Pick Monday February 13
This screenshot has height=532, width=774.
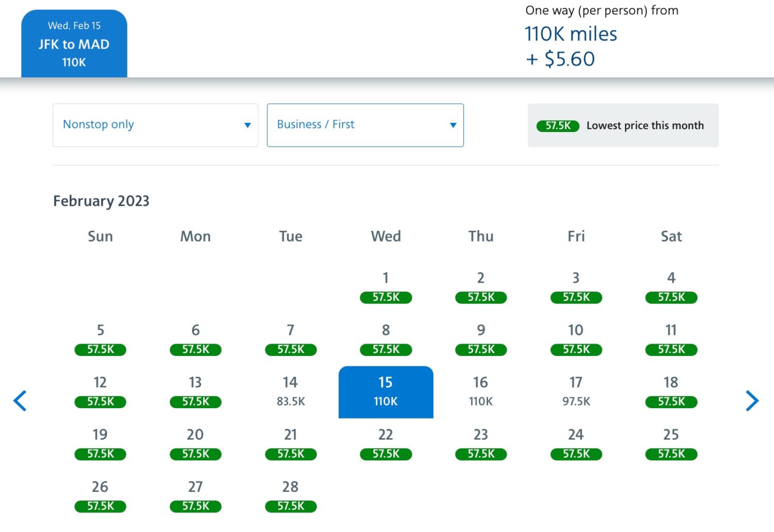coord(195,392)
